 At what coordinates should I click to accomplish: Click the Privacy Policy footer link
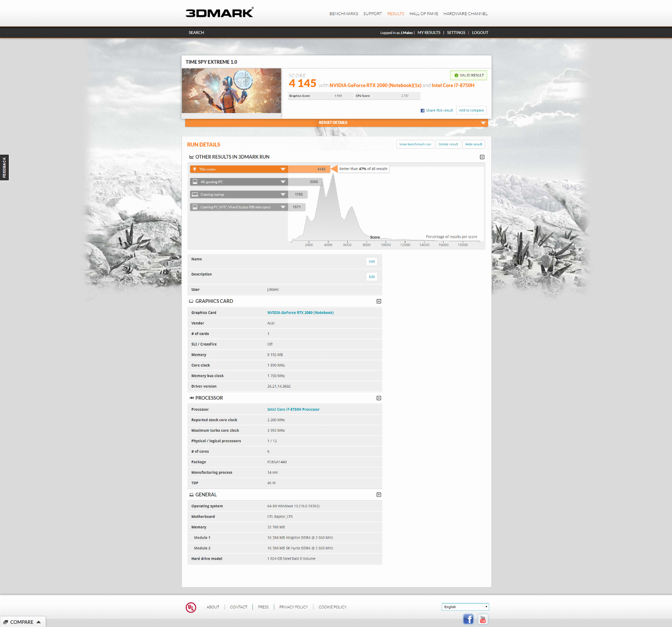point(294,607)
